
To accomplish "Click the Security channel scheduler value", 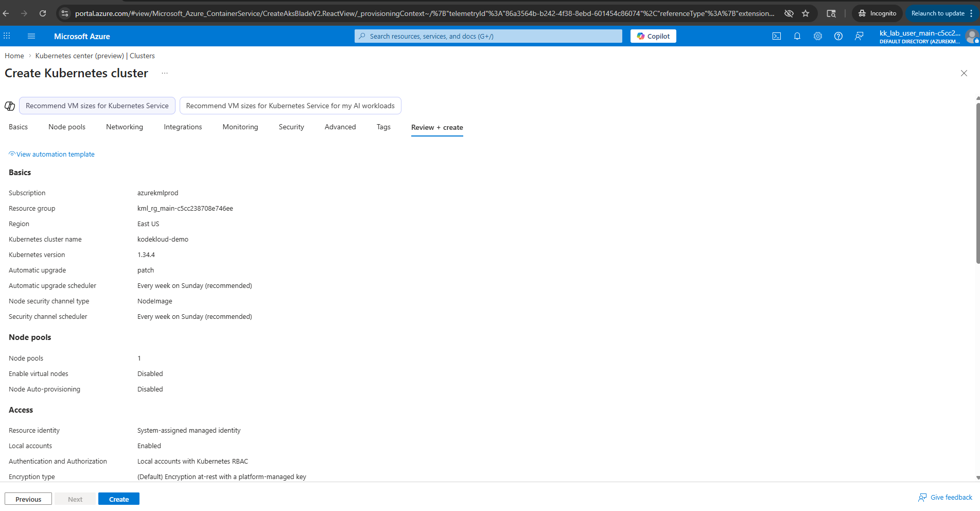I will (x=195, y=317).
